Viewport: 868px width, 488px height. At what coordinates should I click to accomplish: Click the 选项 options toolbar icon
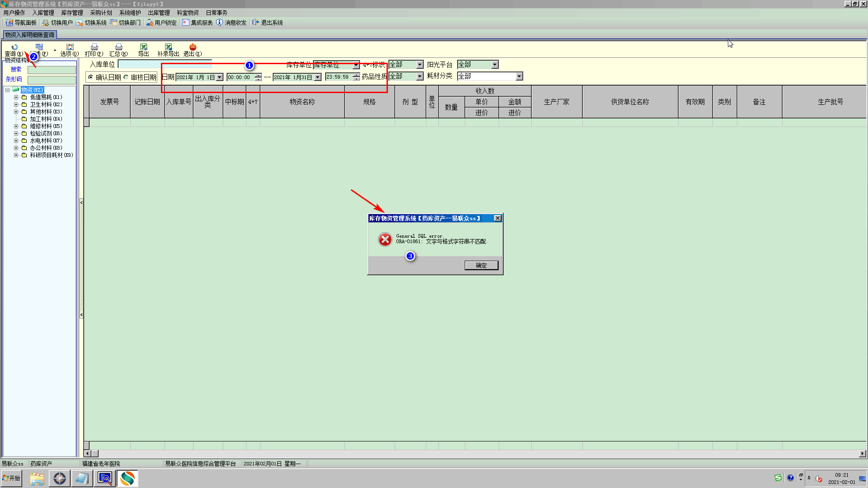[70, 47]
